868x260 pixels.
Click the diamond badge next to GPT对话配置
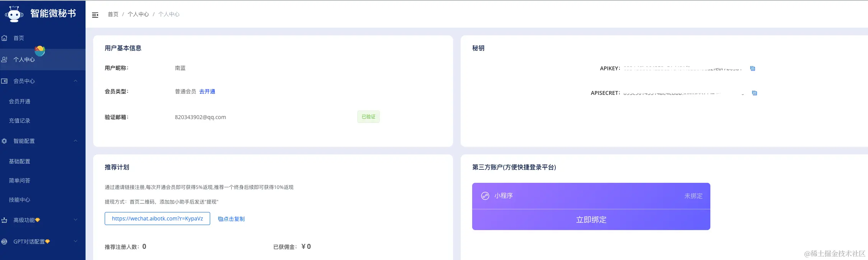click(48, 242)
